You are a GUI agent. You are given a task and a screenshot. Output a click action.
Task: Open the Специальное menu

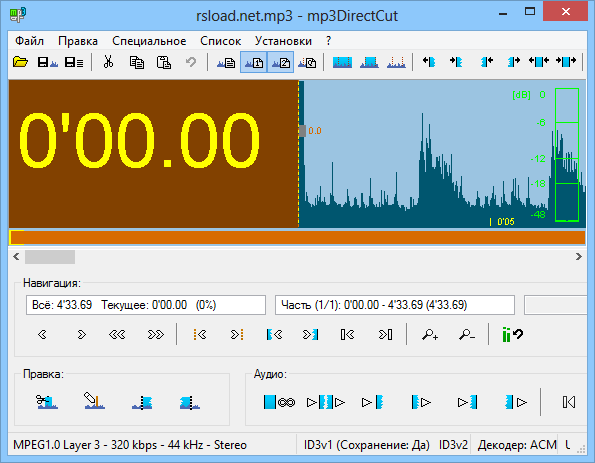point(149,41)
